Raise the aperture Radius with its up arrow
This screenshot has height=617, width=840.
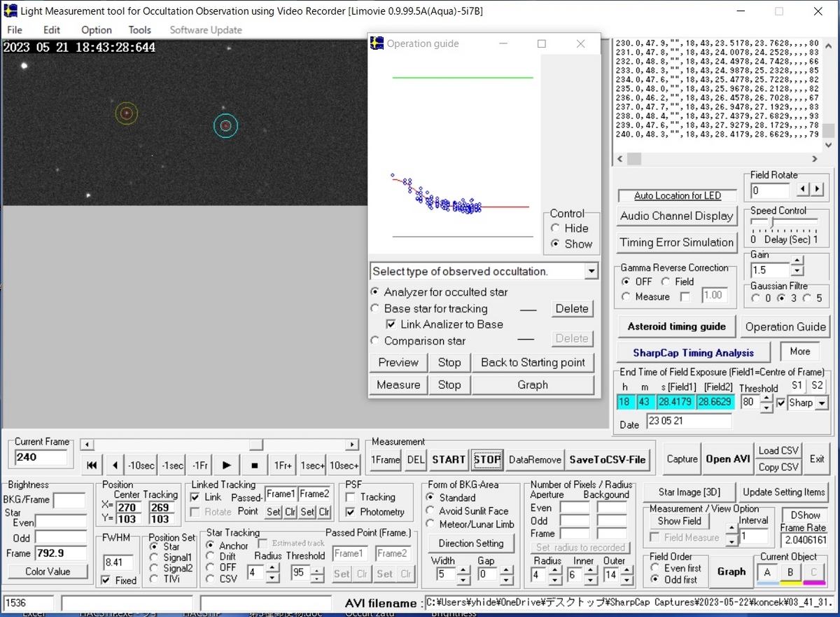pos(555,570)
